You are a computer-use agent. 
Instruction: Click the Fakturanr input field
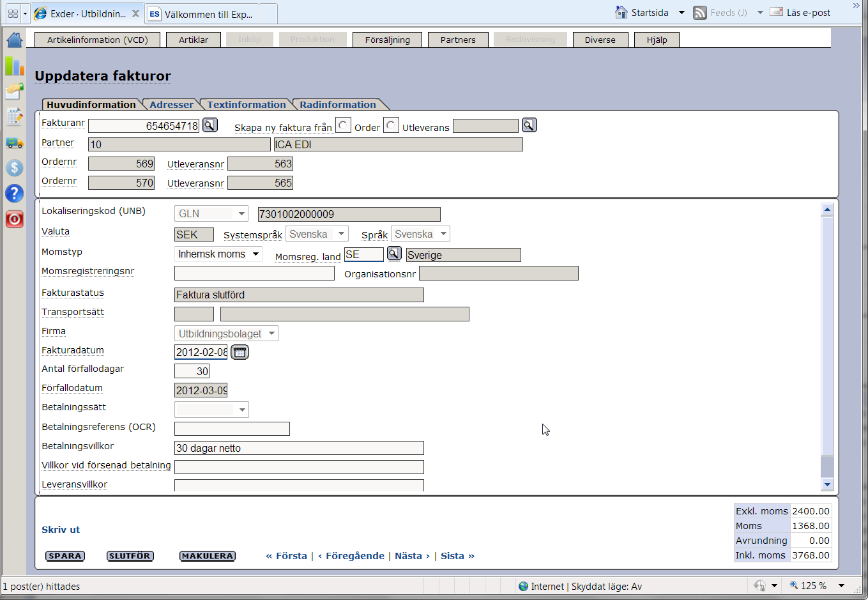(144, 125)
